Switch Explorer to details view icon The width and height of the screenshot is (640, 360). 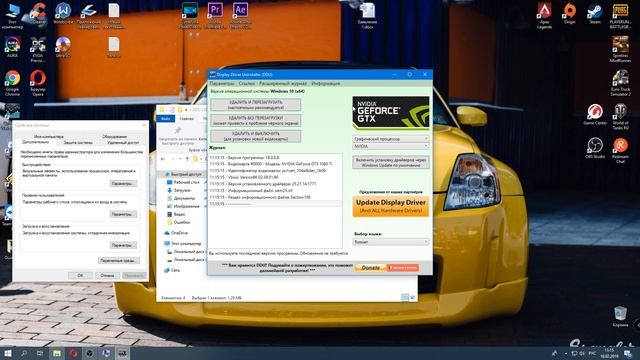pyautogui.click(x=405, y=298)
